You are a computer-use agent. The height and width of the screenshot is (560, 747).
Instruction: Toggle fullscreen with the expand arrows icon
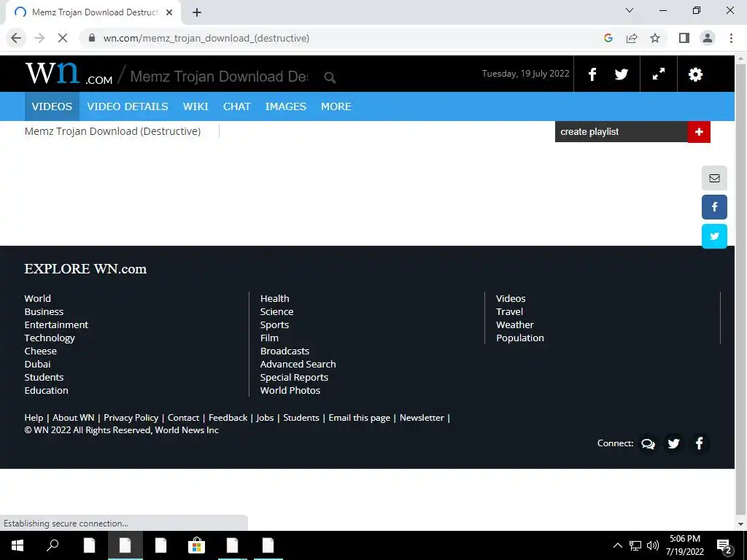[659, 74]
